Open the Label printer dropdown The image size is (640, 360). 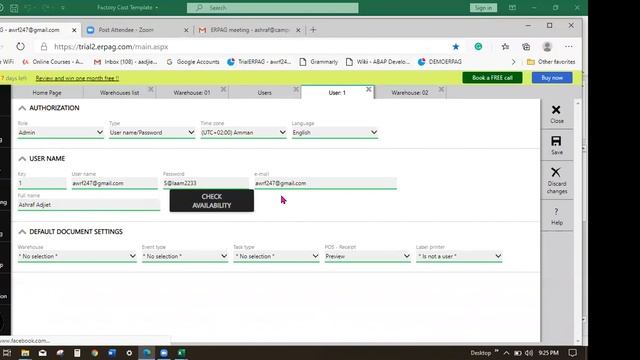coord(459,256)
